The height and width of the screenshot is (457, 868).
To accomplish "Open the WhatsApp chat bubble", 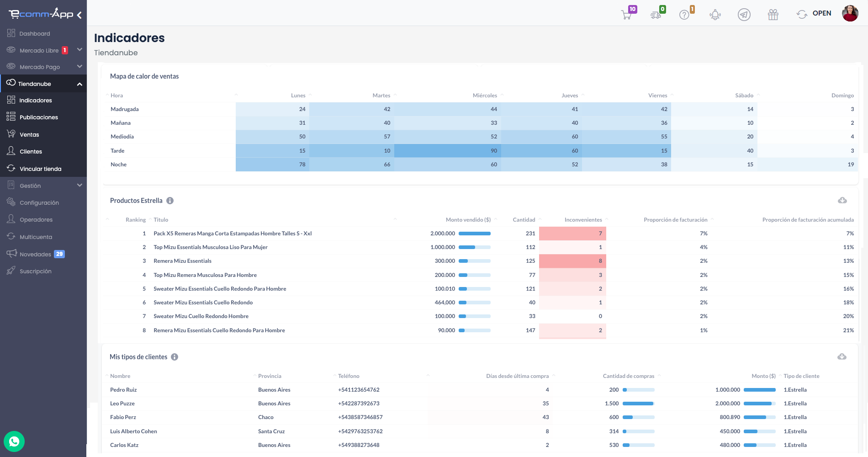I will pyautogui.click(x=14, y=441).
